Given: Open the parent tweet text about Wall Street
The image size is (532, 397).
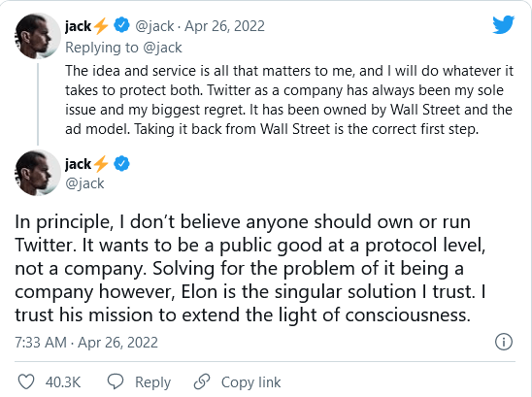Looking at the screenshot, I should (289, 100).
